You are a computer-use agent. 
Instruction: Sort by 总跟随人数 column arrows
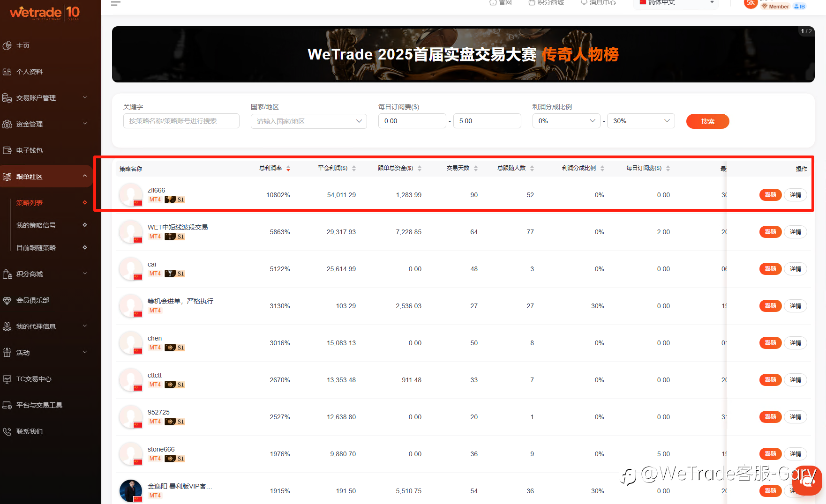coord(532,168)
